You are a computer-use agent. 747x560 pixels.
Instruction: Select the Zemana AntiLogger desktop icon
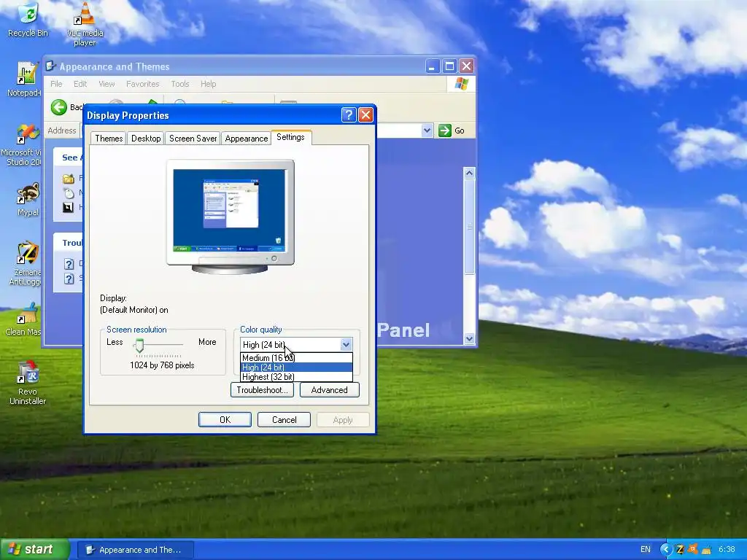(27, 264)
